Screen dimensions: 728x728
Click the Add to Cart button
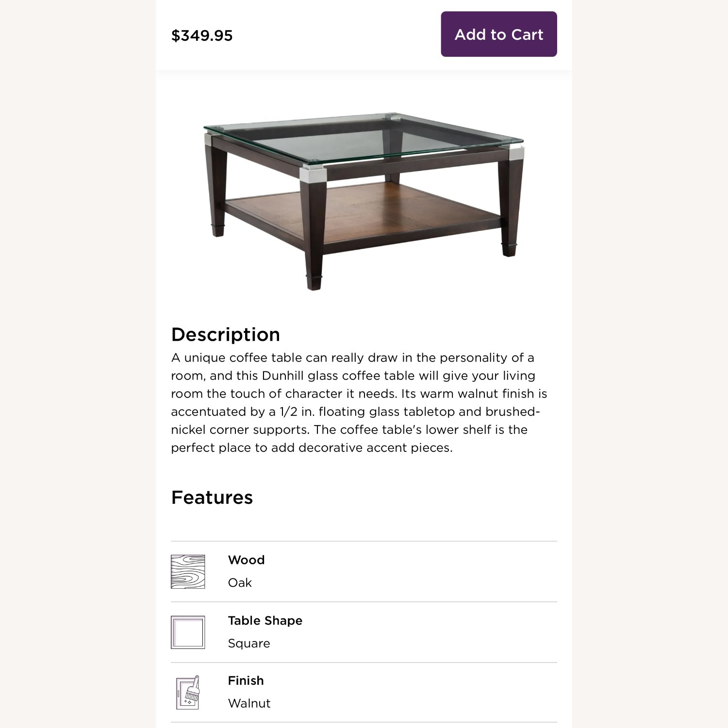[498, 34]
